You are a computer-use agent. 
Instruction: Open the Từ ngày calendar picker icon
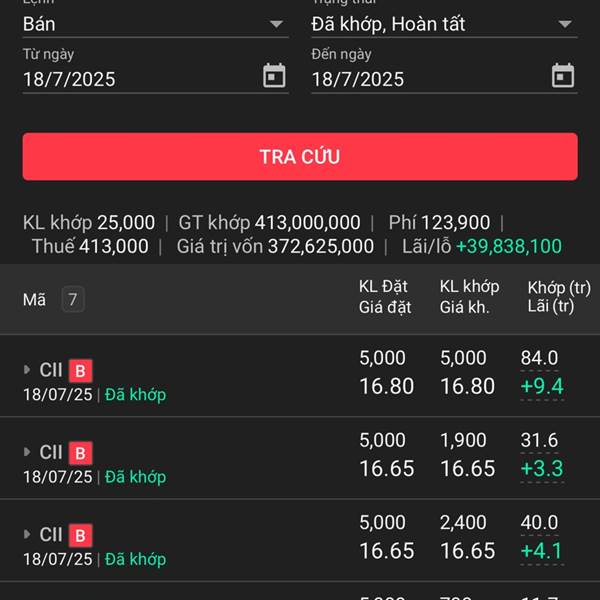[274, 76]
